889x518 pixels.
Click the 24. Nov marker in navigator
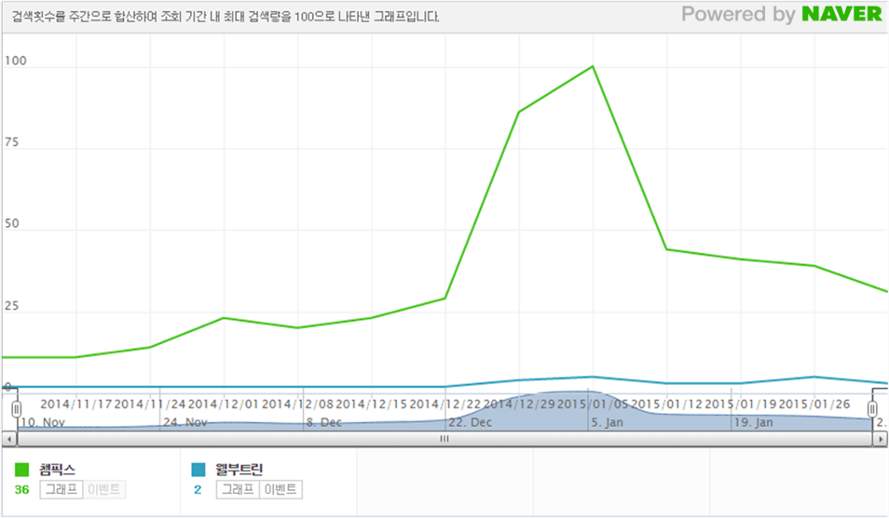[185, 423]
